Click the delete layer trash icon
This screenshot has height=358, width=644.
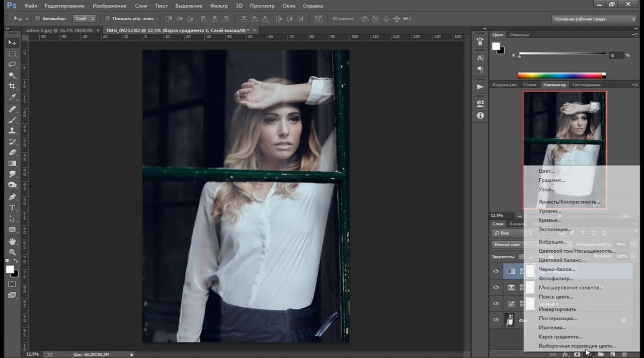click(624, 354)
